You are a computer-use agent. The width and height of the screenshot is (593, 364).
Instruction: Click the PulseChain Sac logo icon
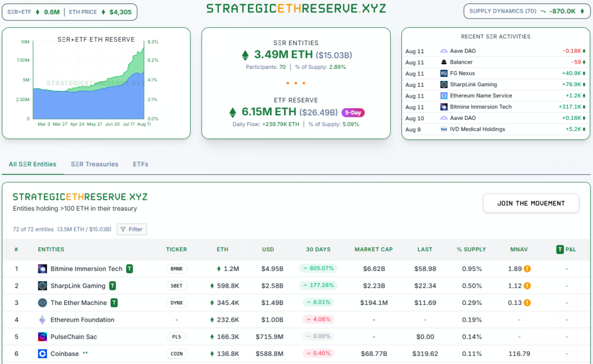pos(42,337)
